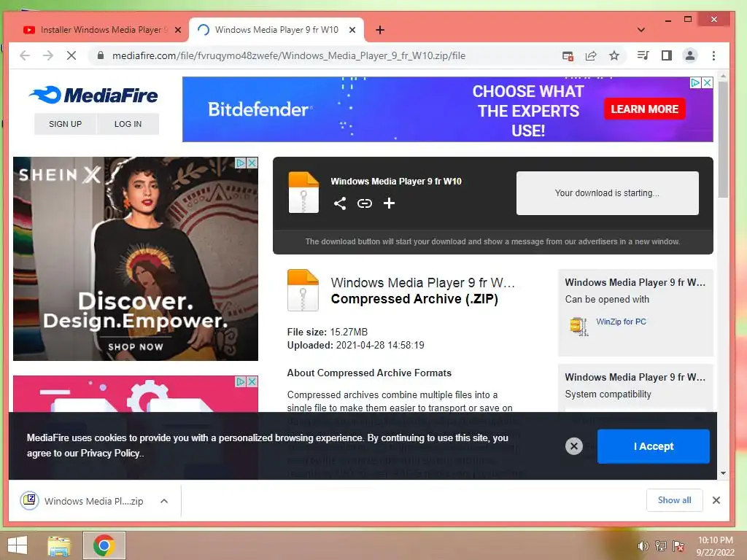Open the tab search dropdown chevron
Screen dimensions: 747x560
pyautogui.click(x=641, y=30)
